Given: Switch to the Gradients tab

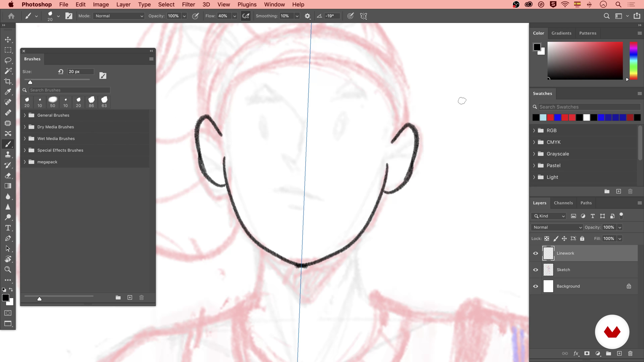Looking at the screenshot, I should (561, 33).
